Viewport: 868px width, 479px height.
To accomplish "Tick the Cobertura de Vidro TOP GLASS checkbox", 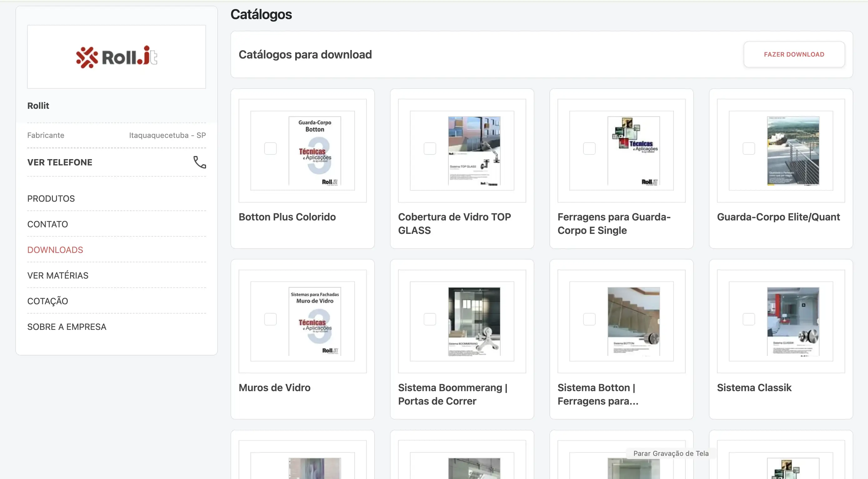I will click(x=430, y=149).
